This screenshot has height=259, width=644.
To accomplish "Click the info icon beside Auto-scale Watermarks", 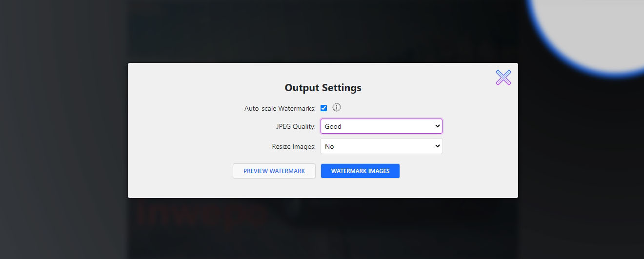I will coord(336,108).
